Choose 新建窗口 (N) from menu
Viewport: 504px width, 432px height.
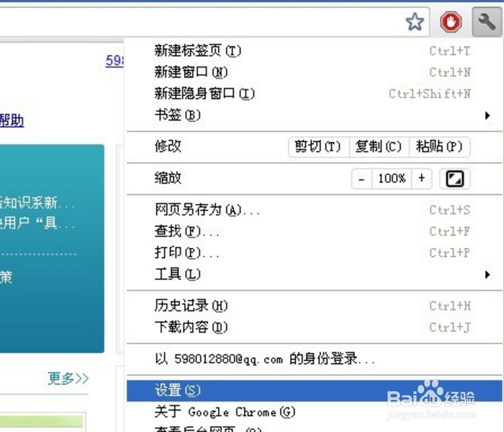[x=314, y=72]
